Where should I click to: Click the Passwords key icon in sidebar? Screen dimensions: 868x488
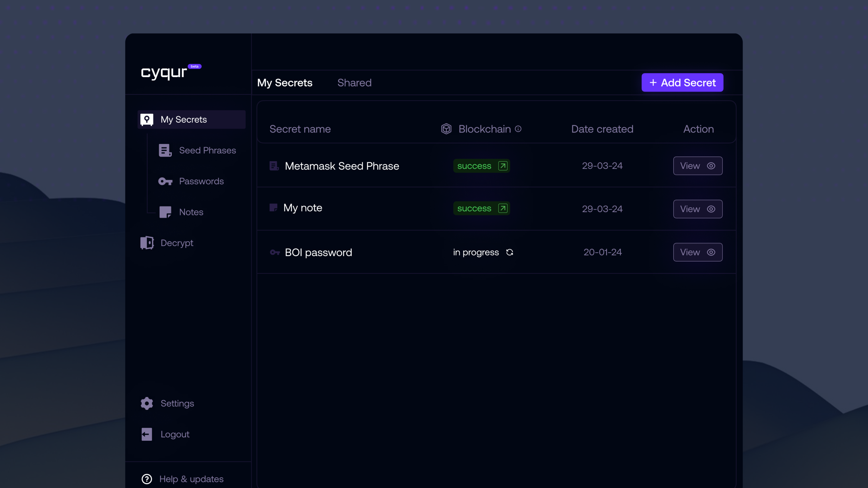pyautogui.click(x=165, y=181)
